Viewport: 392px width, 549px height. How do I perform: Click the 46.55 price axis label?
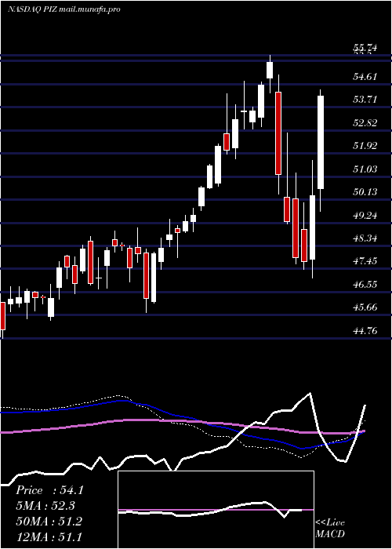pyautogui.click(x=365, y=284)
